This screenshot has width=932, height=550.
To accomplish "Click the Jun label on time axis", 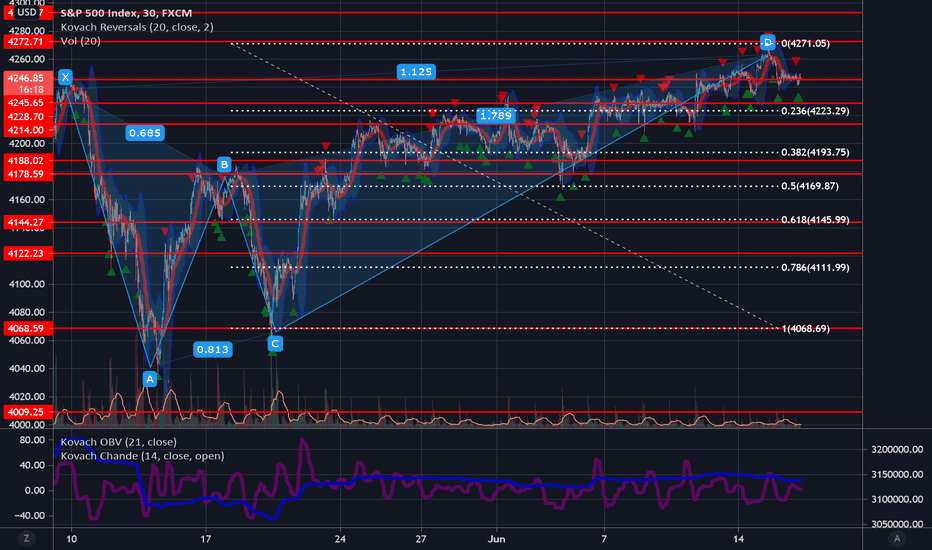I will 496,539.
